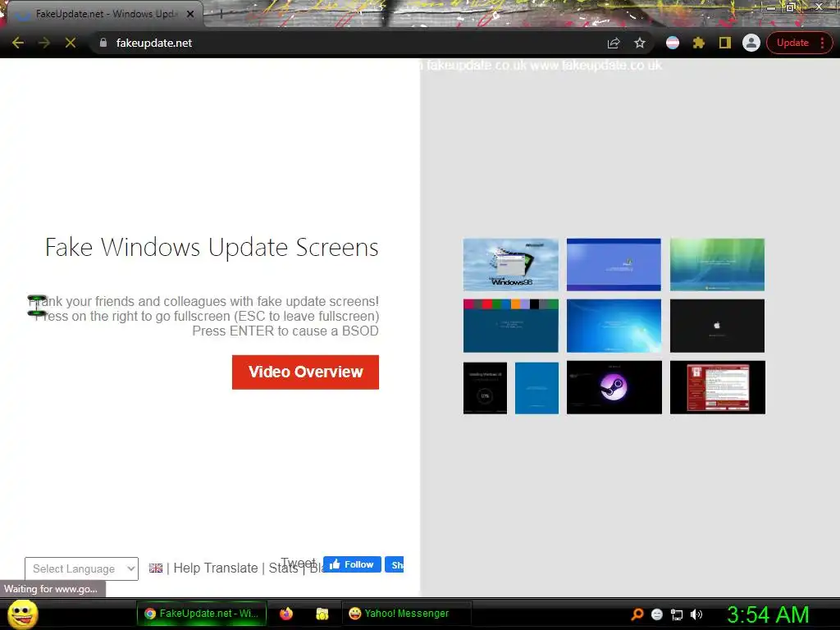Click the round face tray icon
Image resolution: width=840 pixels, height=630 pixels.
(657, 614)
